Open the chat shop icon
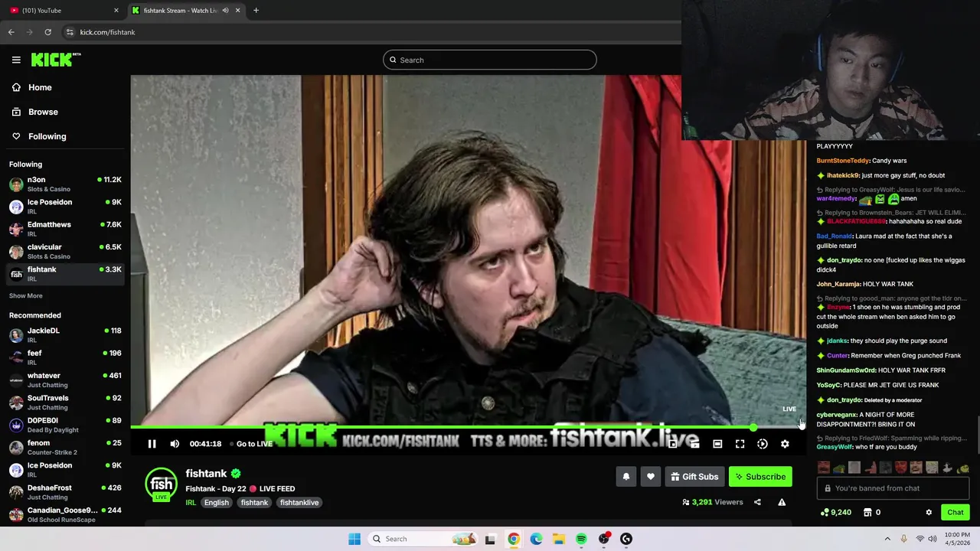 coord(867,513)
